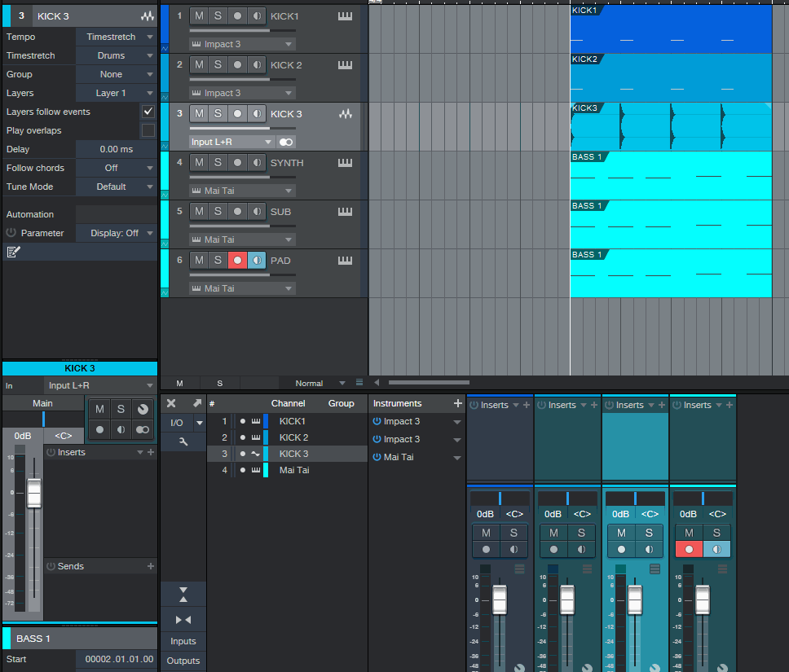Open the automation Display: Off dropdown

pyautogui.click(x=117, y=233)
